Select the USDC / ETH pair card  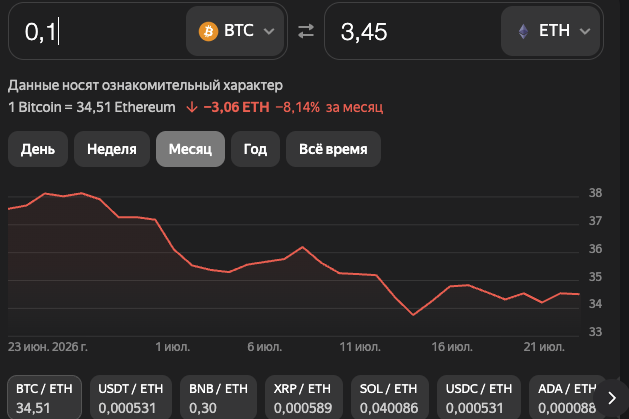click(x=479, y=397)
